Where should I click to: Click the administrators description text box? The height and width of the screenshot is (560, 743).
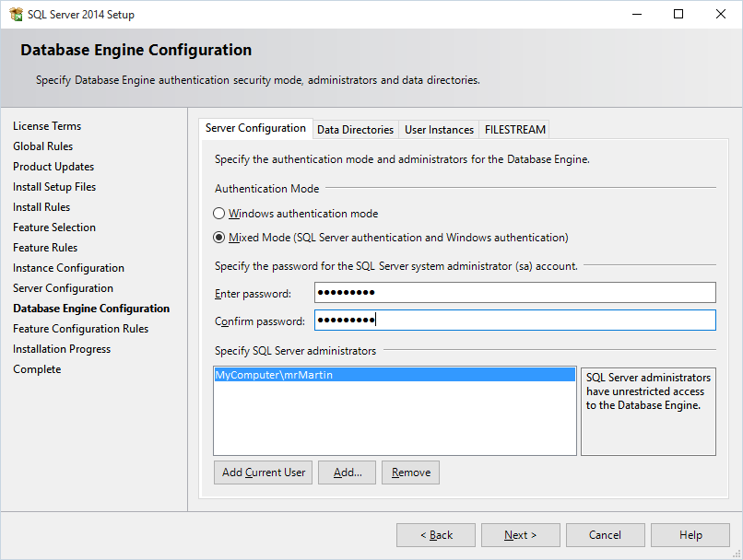[648, 412]
